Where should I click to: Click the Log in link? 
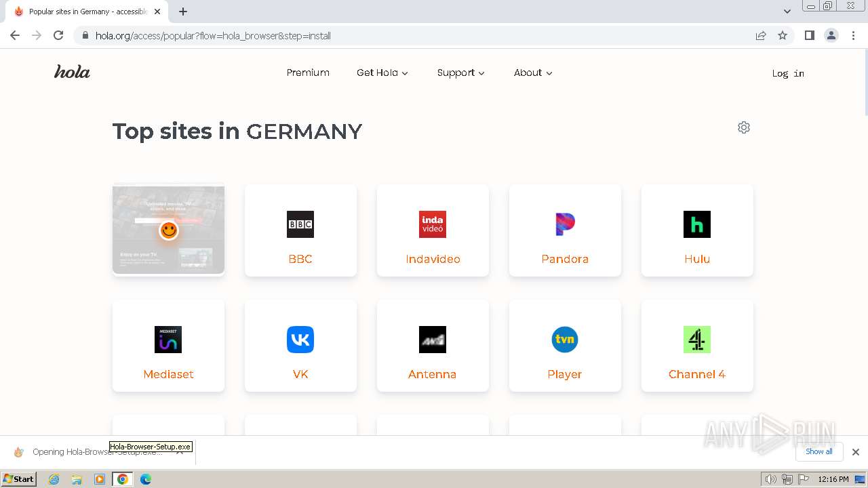pyautogui.click(x=788, y=73)
